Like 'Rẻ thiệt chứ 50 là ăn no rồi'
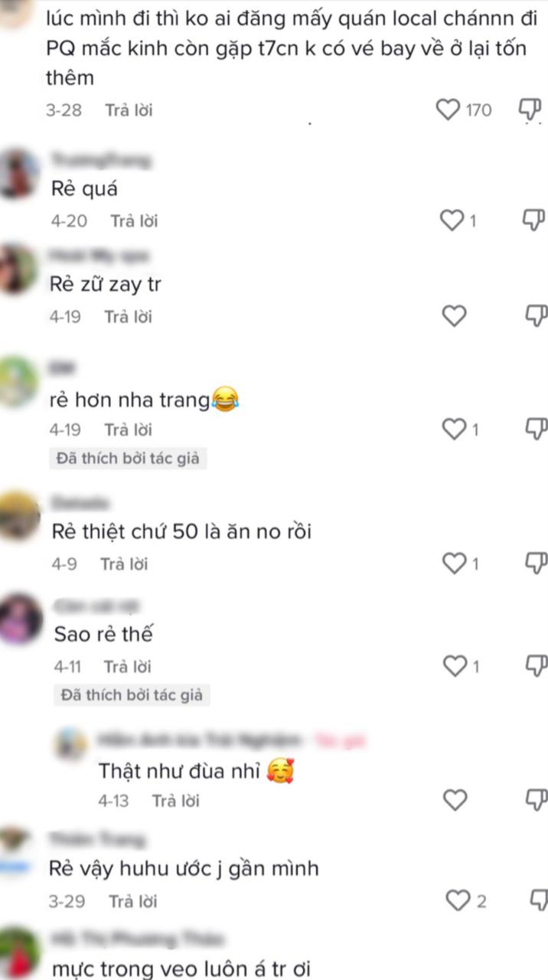 454,564
